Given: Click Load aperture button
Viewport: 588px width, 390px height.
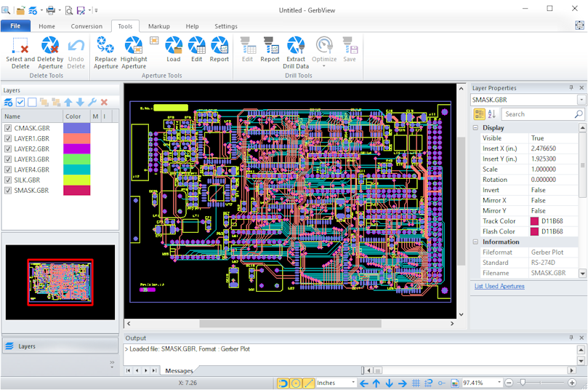Looking at the screenshot, I should [173, 49].
